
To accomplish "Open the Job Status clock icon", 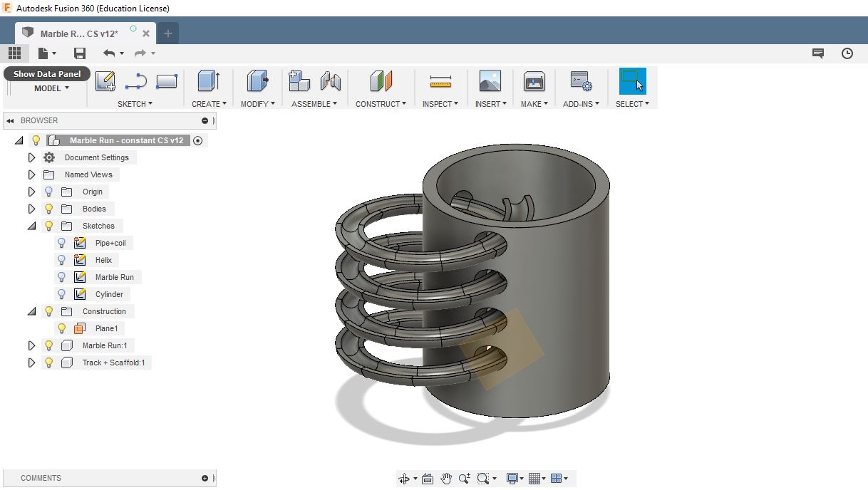I will pyautogui.click(x=847, y=53).
